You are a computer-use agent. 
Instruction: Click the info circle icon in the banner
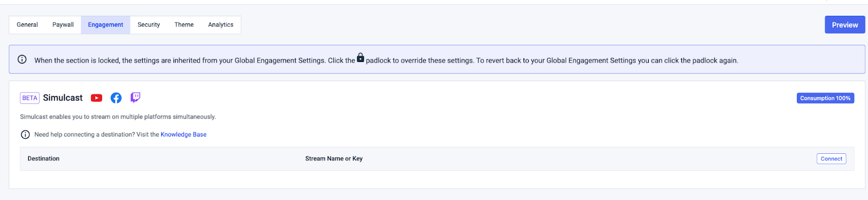coord(22,59)
